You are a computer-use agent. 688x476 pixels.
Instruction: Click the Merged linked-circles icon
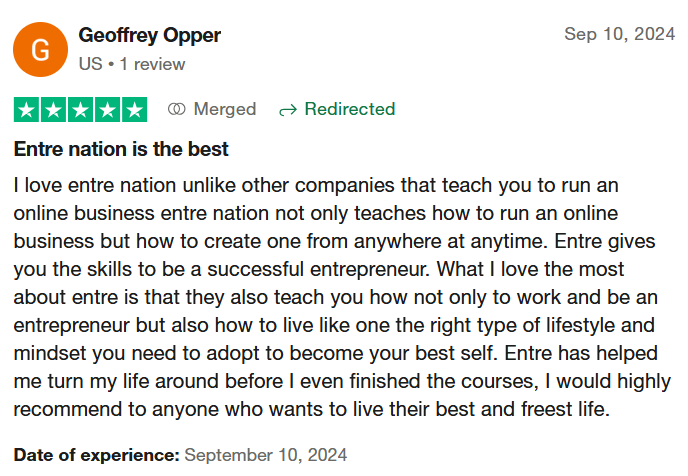click(x=177, y=109)
